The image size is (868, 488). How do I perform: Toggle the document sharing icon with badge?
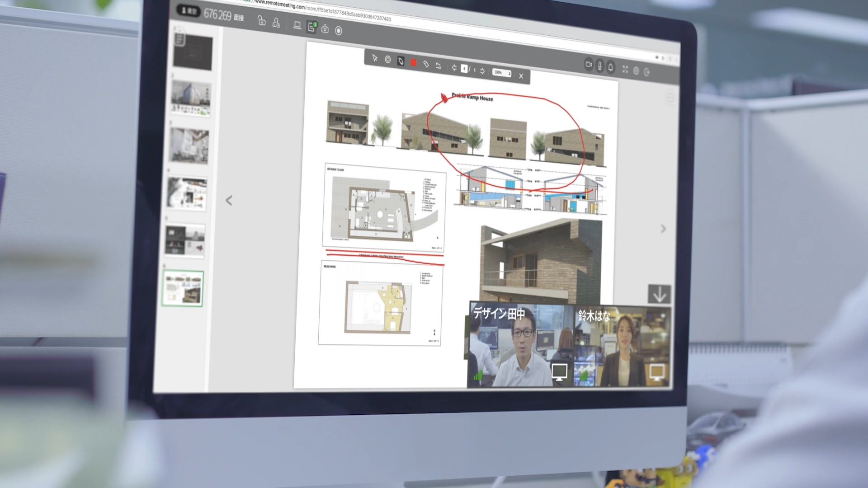pos(311,27)
